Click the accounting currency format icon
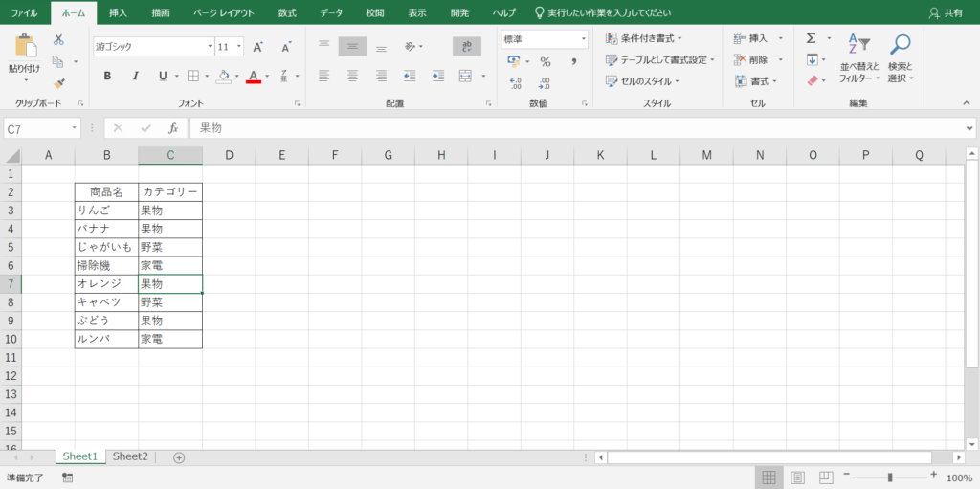 tap(514, 61)
